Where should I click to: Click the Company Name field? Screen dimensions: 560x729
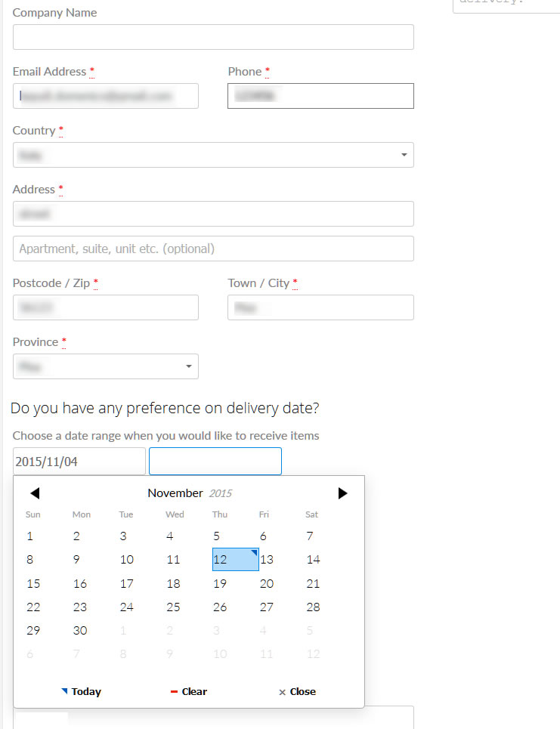(x=213, y=37)
